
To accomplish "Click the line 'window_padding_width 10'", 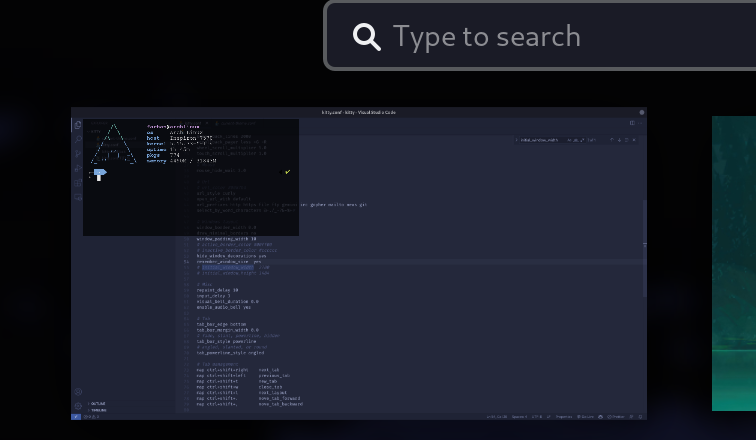I will pos(227,239).
